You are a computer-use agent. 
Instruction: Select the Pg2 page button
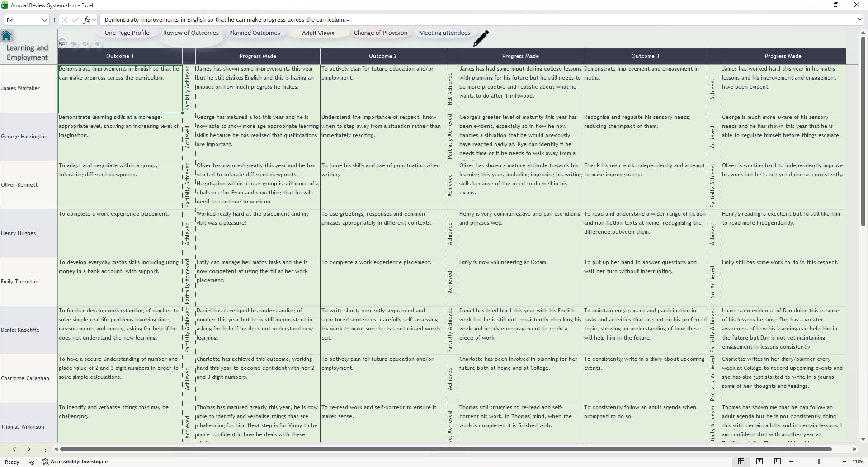pyautogui.click(x=74, y=43)
